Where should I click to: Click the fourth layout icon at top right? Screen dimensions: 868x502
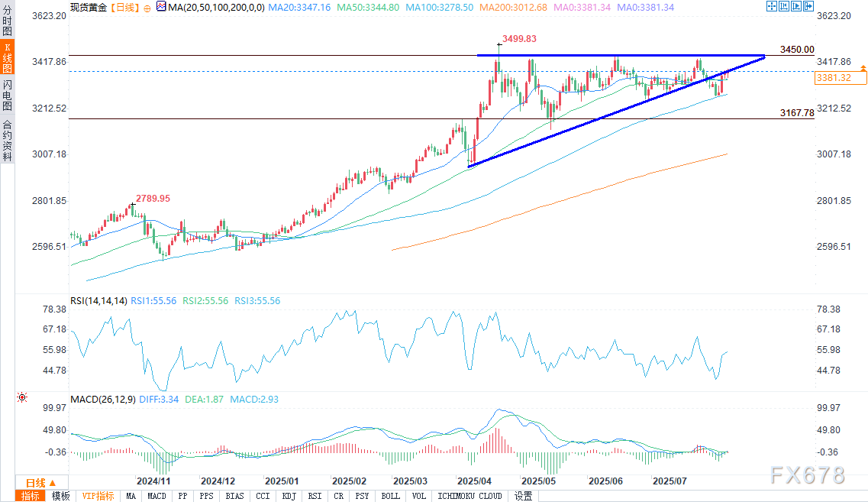coord(808,8)
